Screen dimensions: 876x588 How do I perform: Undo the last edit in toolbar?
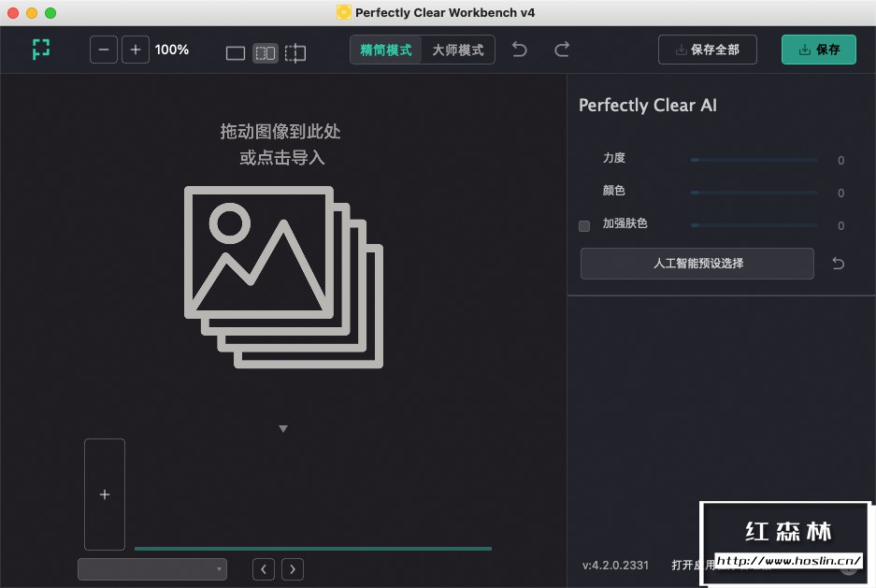520,50
